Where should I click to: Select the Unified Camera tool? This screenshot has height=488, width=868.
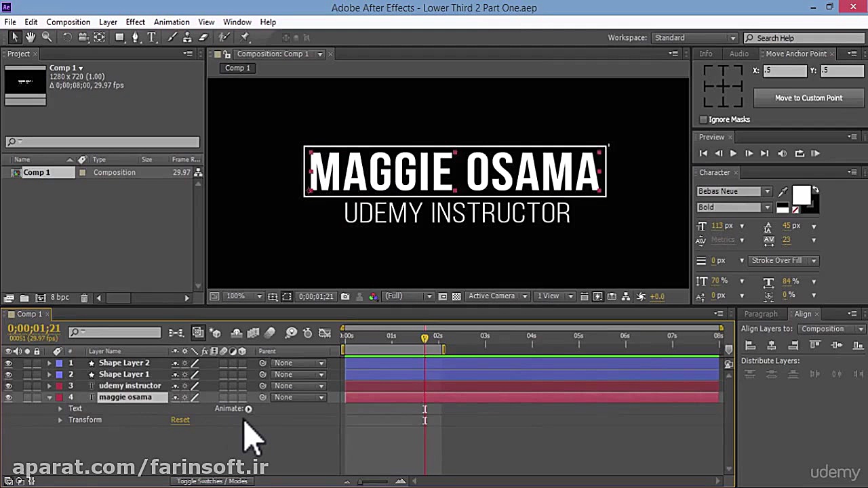(83, 37)
